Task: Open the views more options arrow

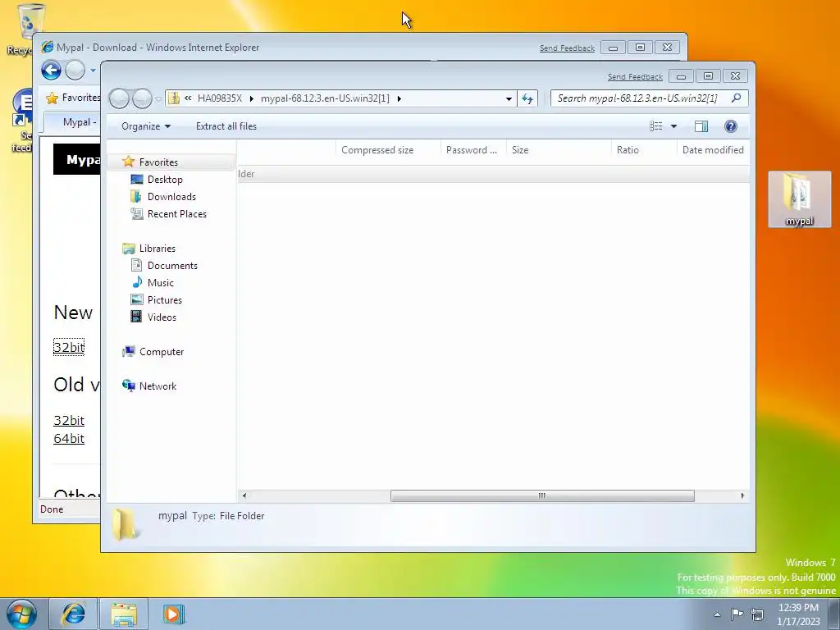Action: tap(674, 126)
